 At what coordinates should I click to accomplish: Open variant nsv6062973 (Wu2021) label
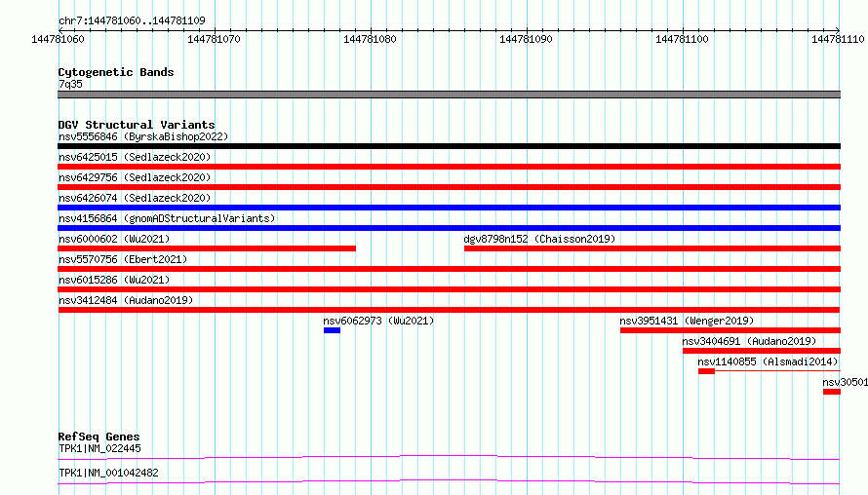pyautogui.click(x=378, y=321)
